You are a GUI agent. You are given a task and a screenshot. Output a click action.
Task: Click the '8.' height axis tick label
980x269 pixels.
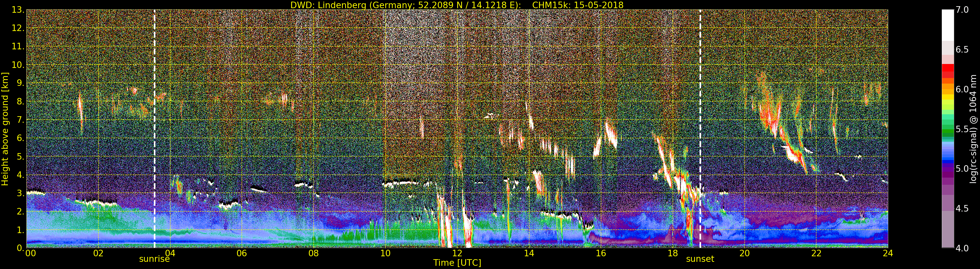tap(20, 101)
